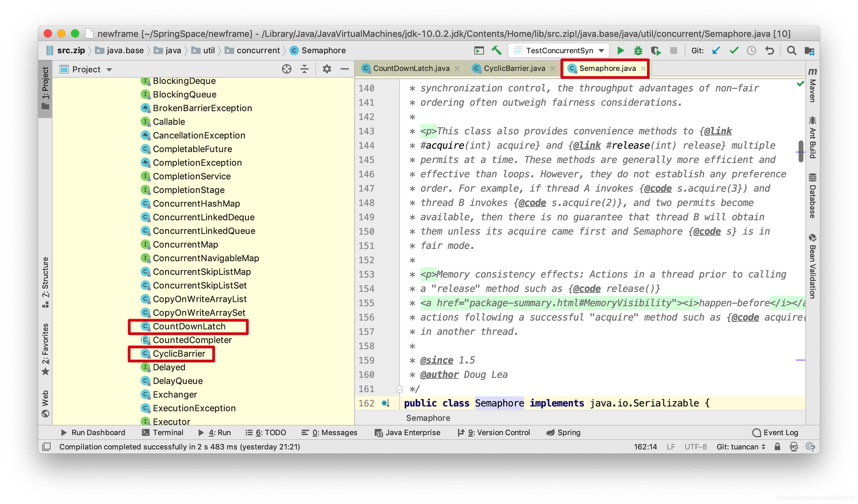Toggle the Maven tool window
This screenshot has width=858, height=504.
point(813,85)
